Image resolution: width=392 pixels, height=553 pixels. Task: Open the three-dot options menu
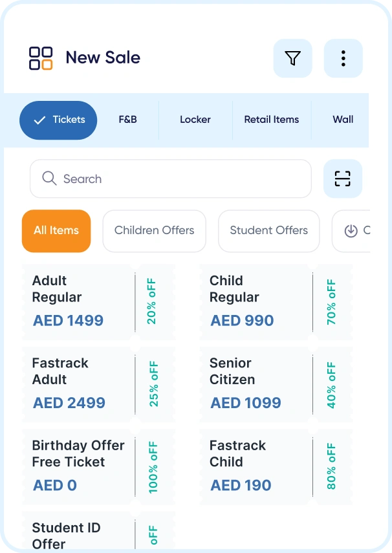[343, 58]
